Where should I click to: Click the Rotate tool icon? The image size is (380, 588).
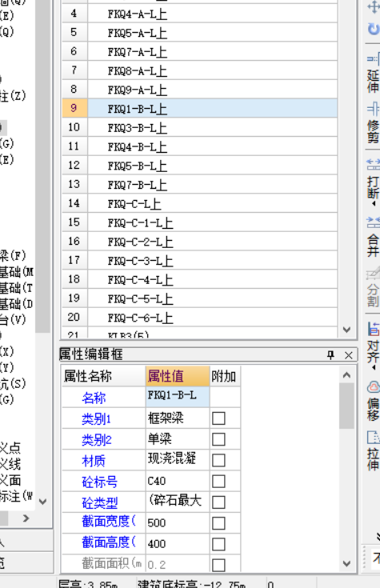tap(374, 29)
